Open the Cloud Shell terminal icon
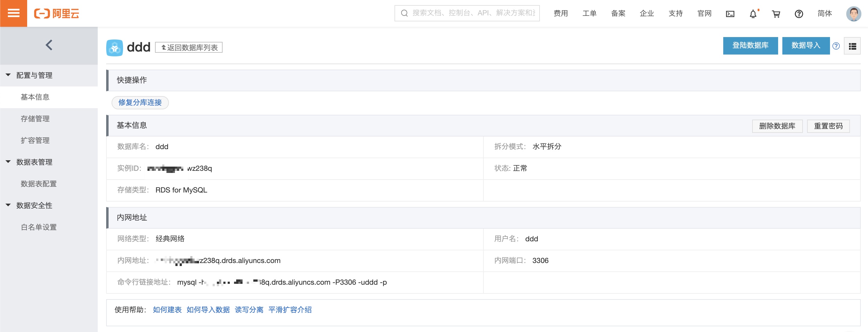The width and height of the screenshot is (868, 332). coord(730,14)
